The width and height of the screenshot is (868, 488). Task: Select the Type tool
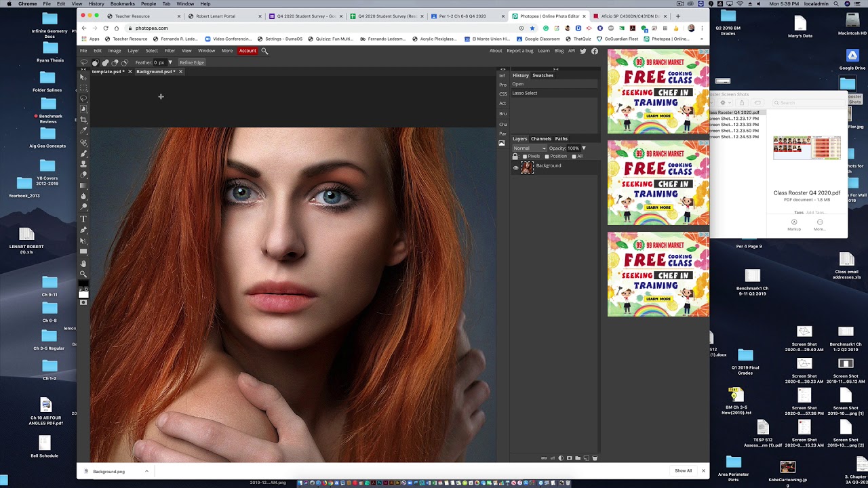tap(83, 219)
